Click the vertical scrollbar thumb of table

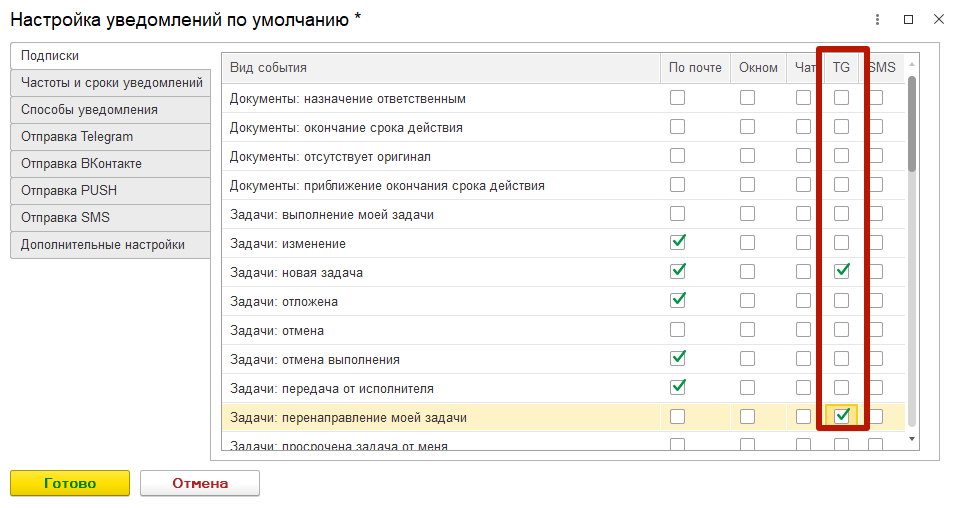pyautogui.click(x=912, y=124)
